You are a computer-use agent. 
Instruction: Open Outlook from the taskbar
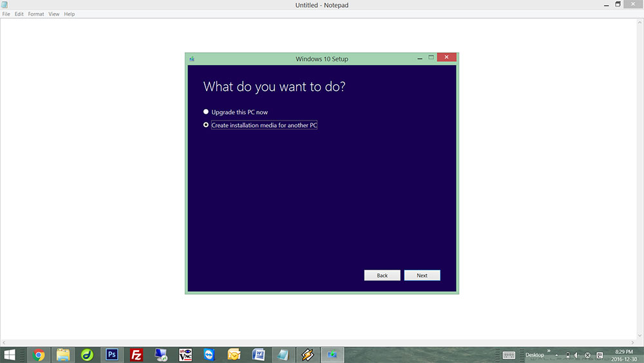click(x=234, y=355)
